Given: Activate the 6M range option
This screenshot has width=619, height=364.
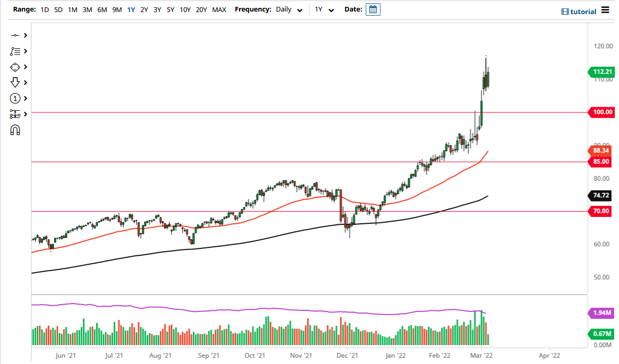Looking at the screenshot, I should tap(102, 9).
